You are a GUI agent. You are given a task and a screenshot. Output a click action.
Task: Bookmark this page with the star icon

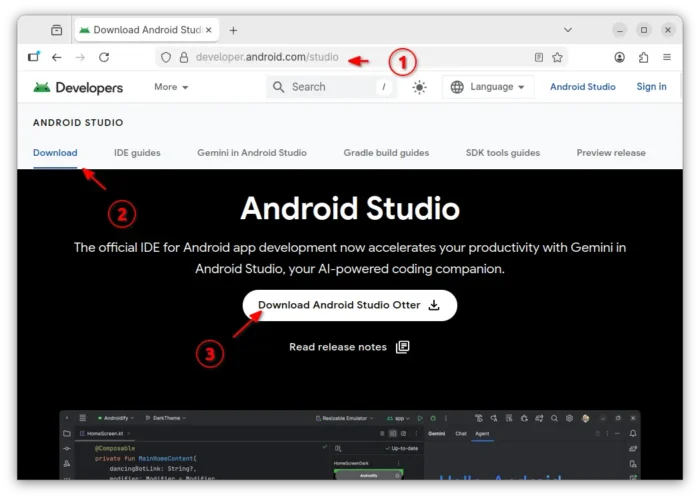(557, 58)
